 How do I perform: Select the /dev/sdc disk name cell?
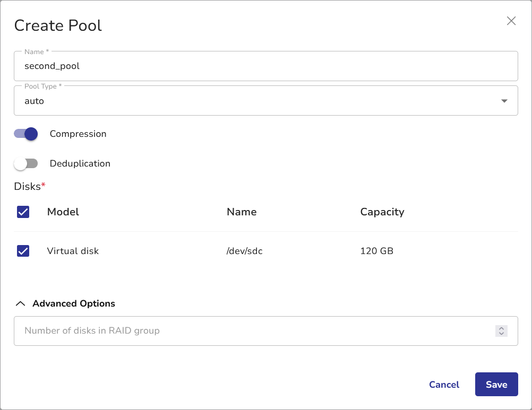tap(244, 251)
